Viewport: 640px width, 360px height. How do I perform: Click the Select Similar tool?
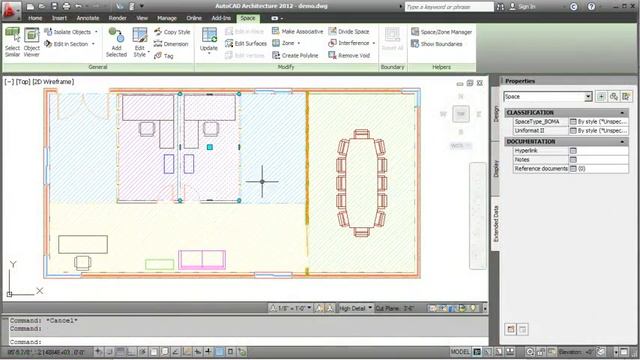pos(12,42)
